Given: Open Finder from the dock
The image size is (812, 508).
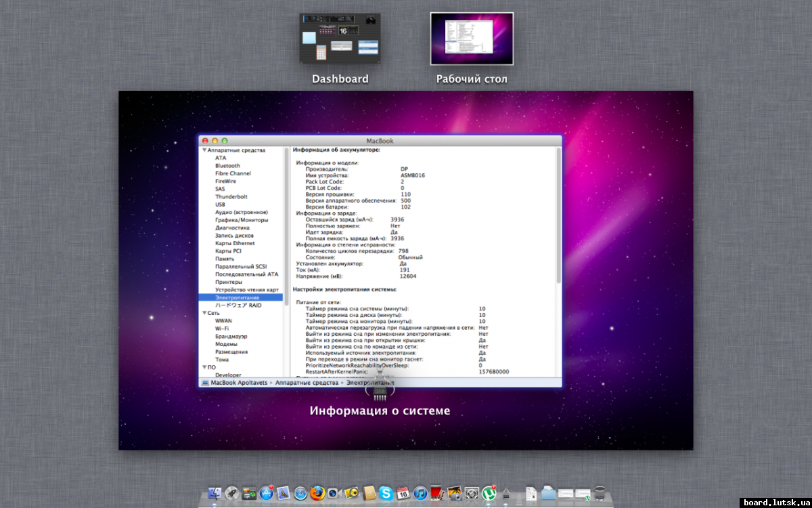Looking at the screenshot, I should tap(215, 494).
